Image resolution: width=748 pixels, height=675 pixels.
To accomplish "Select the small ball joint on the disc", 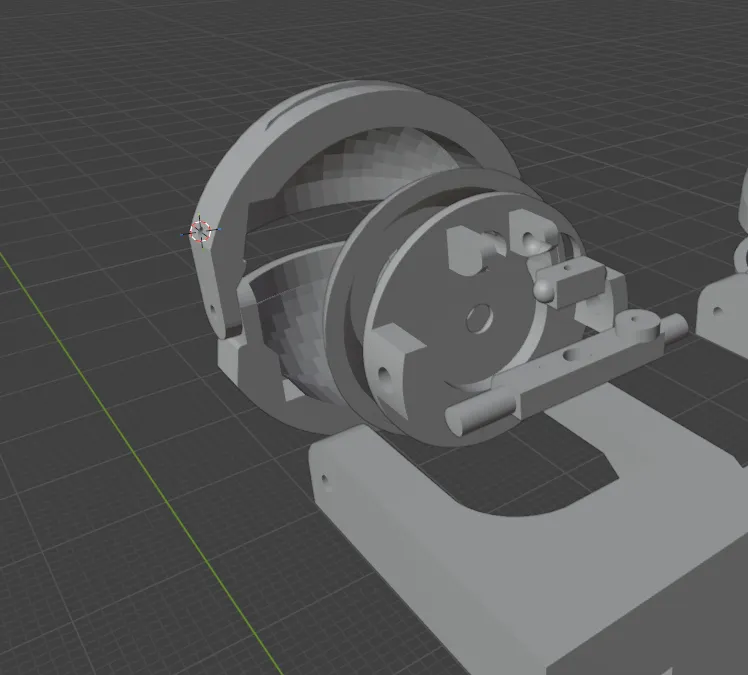I will tap(543, 290).
